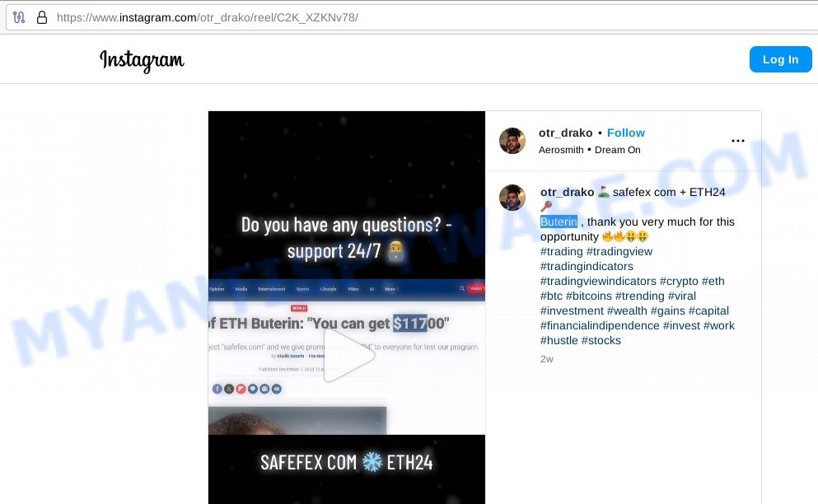Click the browser address bar URL
Image resolution: width=818 pixels, height=504 pixels.
[207, 17]
